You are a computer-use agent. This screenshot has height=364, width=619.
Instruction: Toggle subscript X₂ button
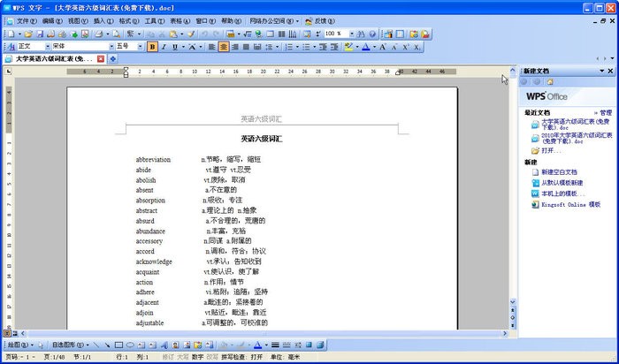(x=416, y=47)
